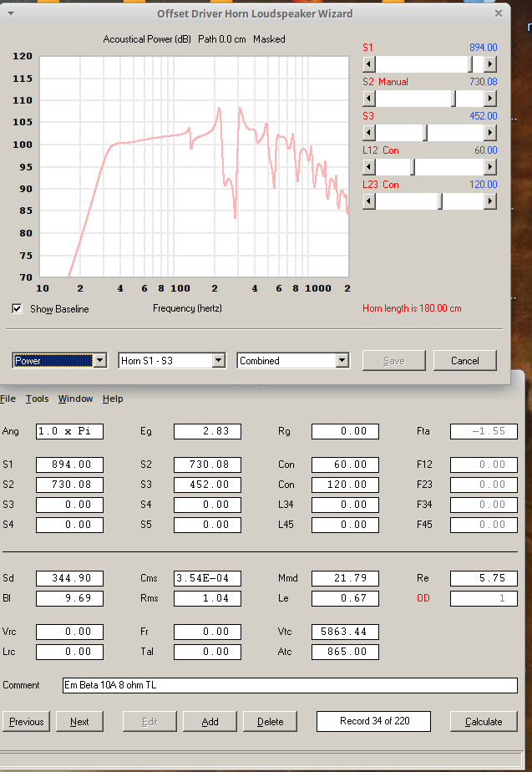This screenshot has height=772, width=532.
Task: Click left arrow of S3 slider
Action: [x=369, y=133]
